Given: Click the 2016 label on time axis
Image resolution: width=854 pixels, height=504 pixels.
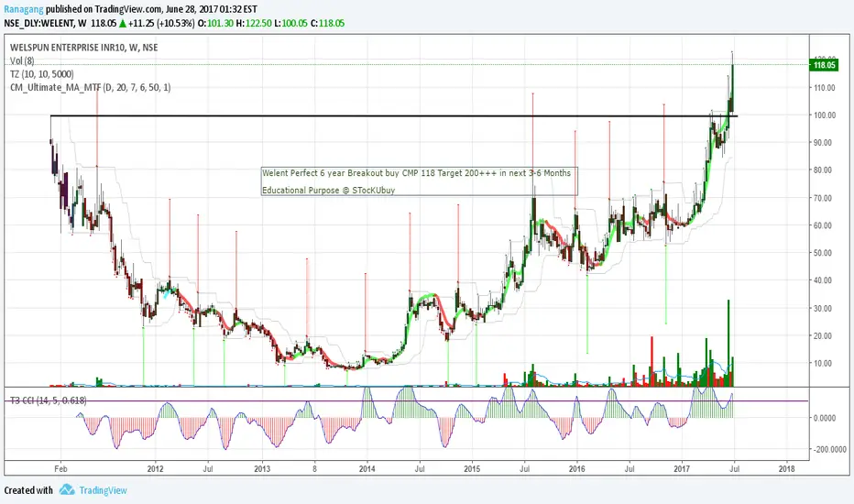Looking at the screenshot, I should [576, 468].
